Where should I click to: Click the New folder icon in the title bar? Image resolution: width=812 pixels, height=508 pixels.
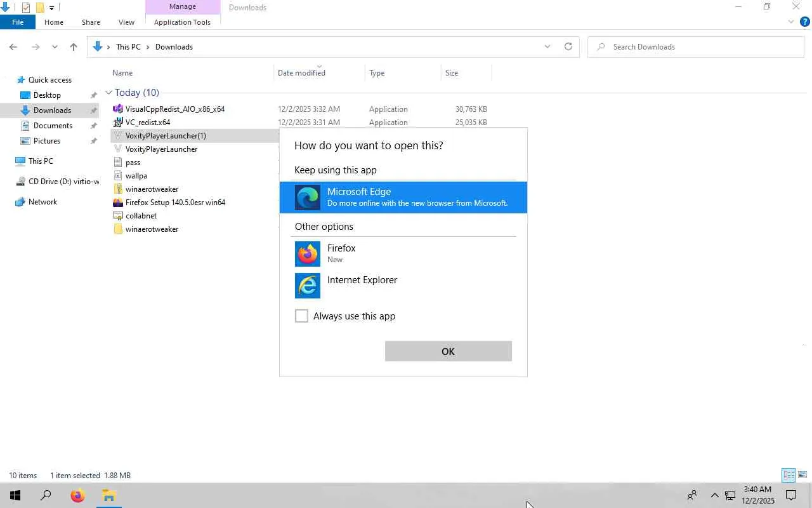click(40, 8)
